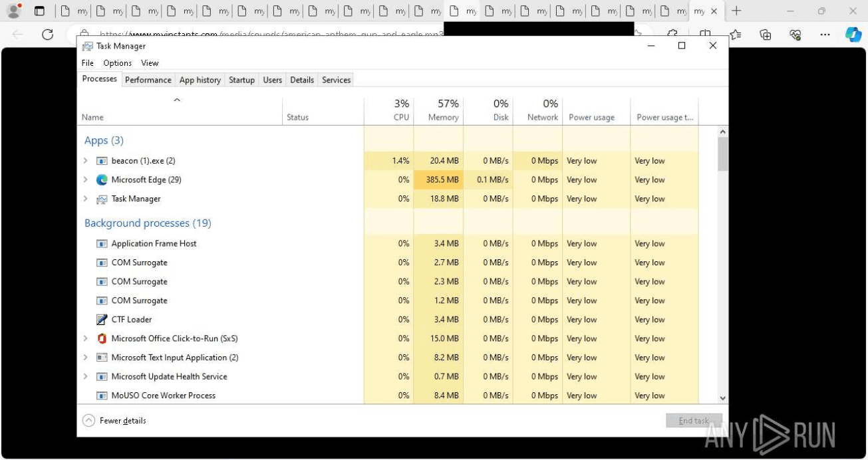Sort processes by CPU column header
This screenshot has width=868, height=460.
(389, 110)
